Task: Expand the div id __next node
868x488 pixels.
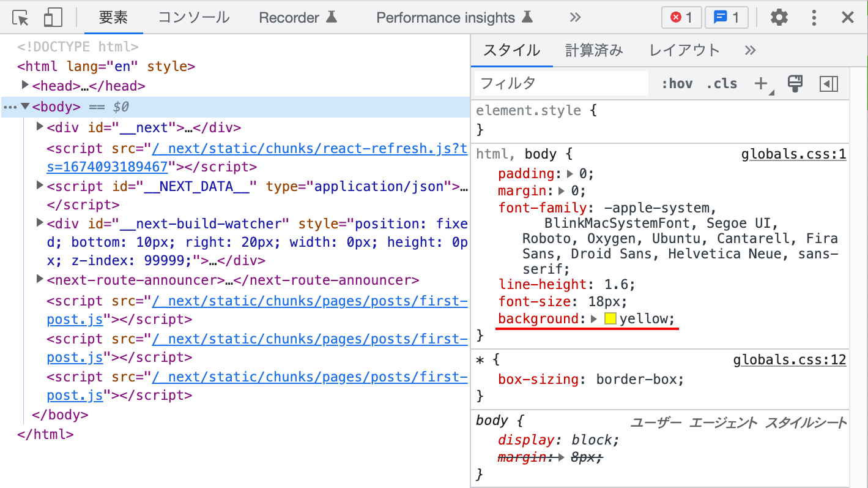Action: click(40, 127)
